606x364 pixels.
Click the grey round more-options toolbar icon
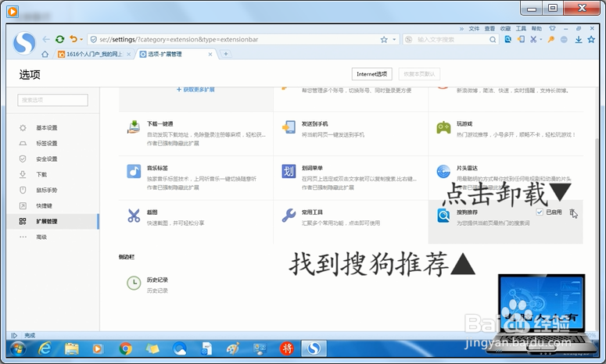(564, 39)
